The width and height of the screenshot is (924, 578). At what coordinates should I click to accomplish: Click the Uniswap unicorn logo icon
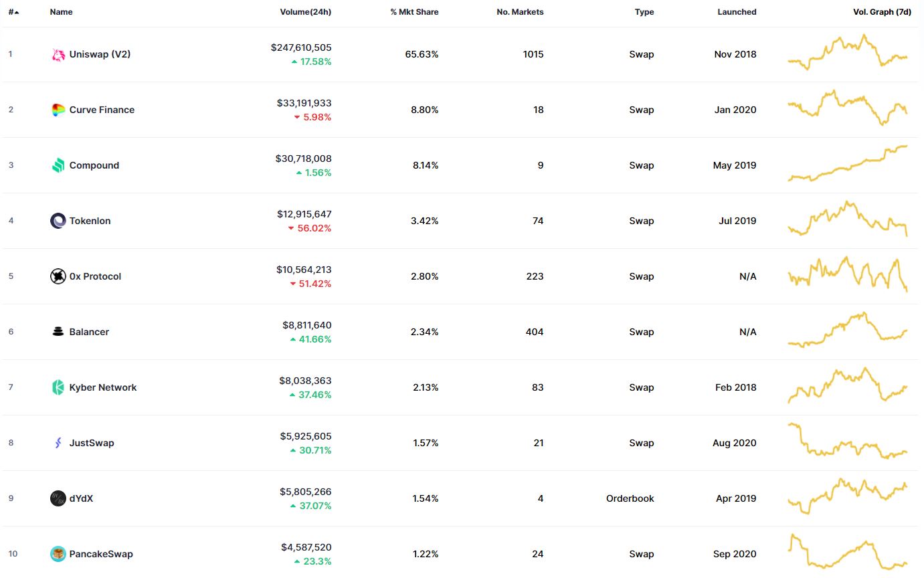click(x=58, y=55)
